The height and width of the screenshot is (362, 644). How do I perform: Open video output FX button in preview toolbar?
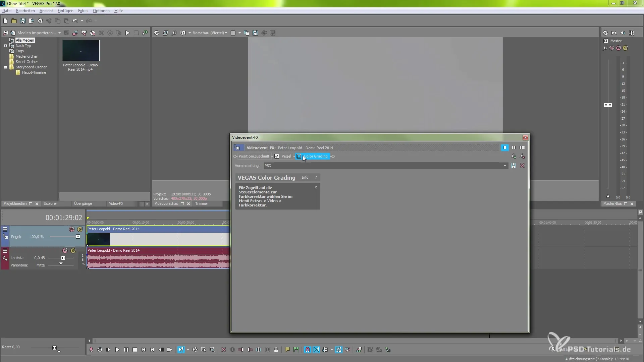click(x=174, y=33)
